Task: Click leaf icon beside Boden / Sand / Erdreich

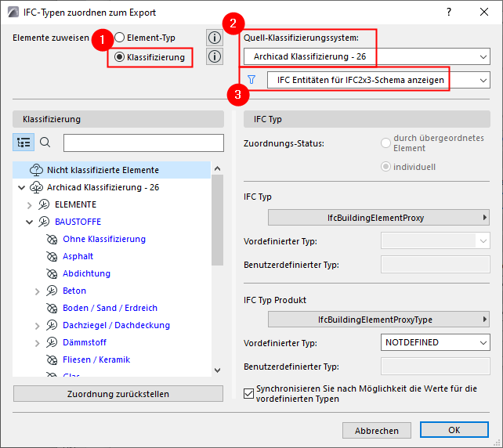Action: pos(52,308)
